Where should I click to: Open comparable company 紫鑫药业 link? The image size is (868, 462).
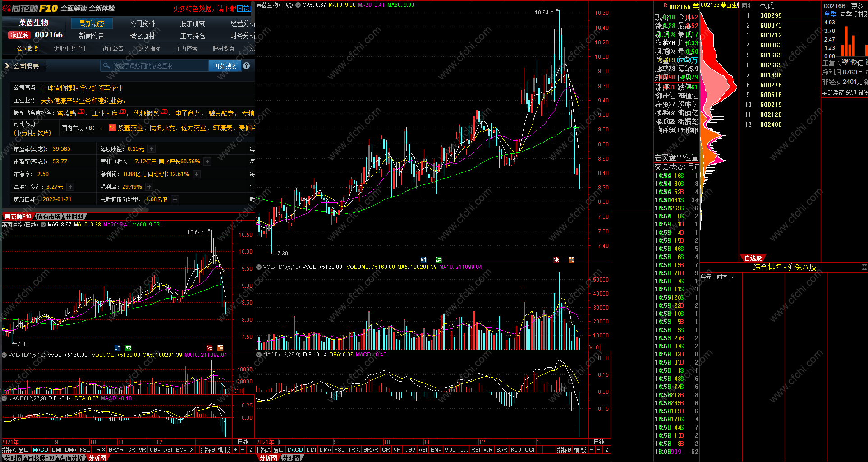[130, 128]
